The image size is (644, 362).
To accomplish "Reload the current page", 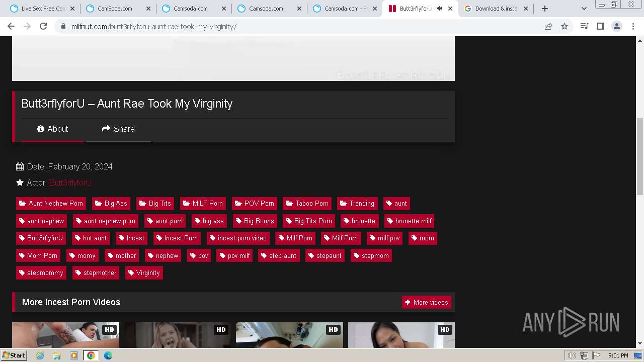I will point(43,26).
